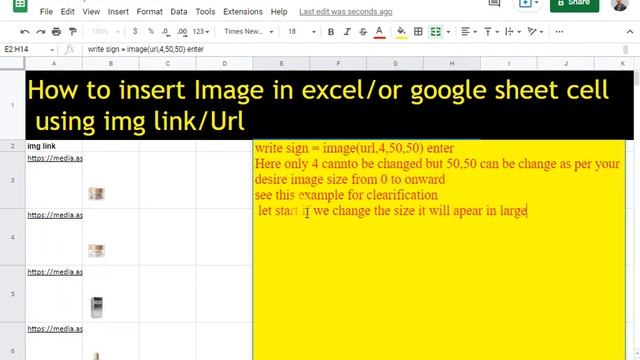640x360 pixels.
Task: Open the Tools menu
Action: [205, 12]
